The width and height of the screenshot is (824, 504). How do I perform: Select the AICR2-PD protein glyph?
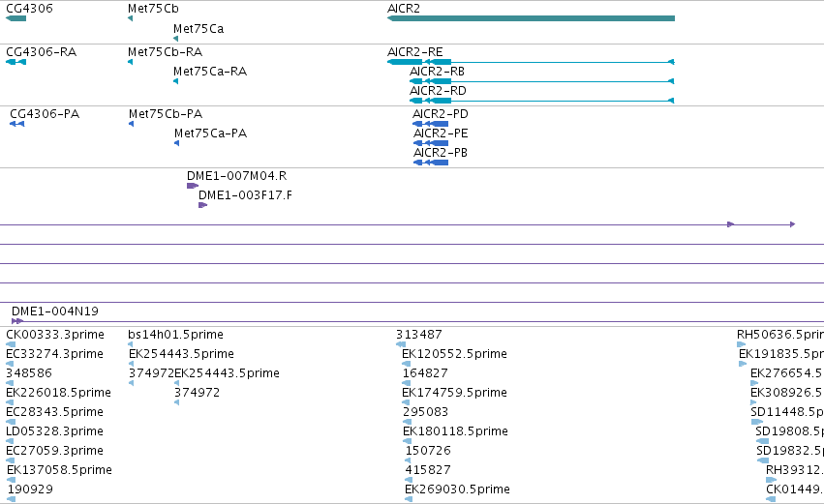(430, 124)
